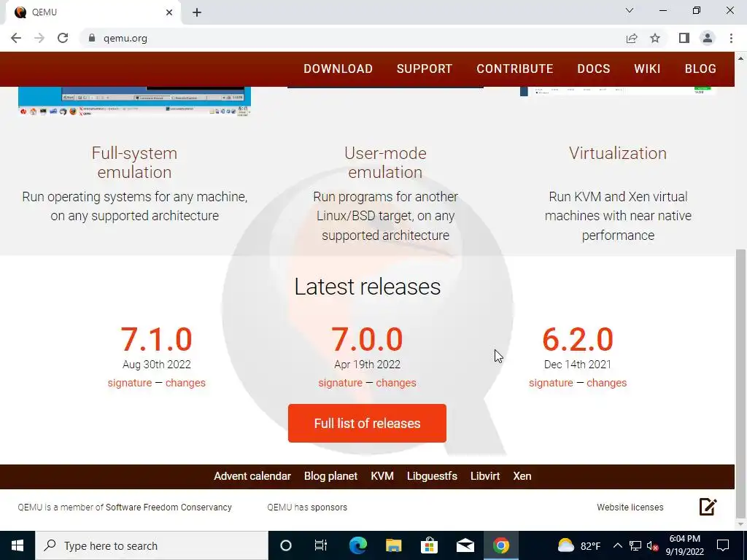
Task: Click the Full list of releases button
Action: [x=368, y=424]
